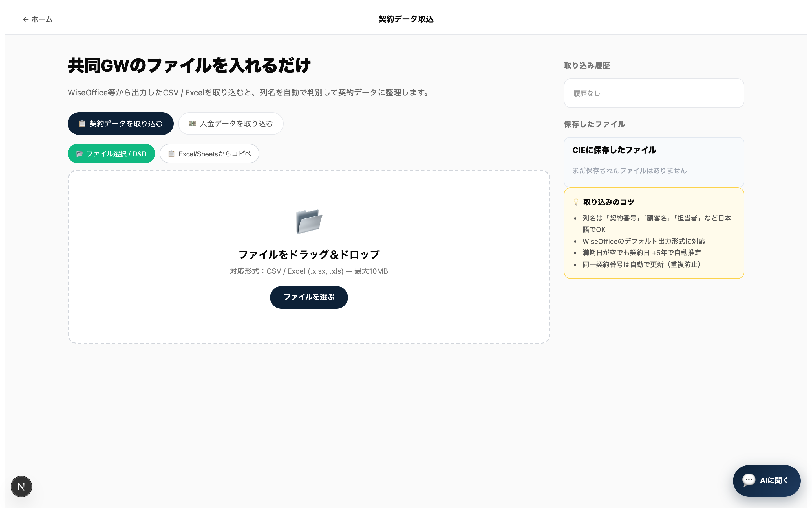Image resolution: width=812 pixels, height=508 pixels.
Task: Select the Excel/Sheetsからコピペ mode
Action: [209, 154]
